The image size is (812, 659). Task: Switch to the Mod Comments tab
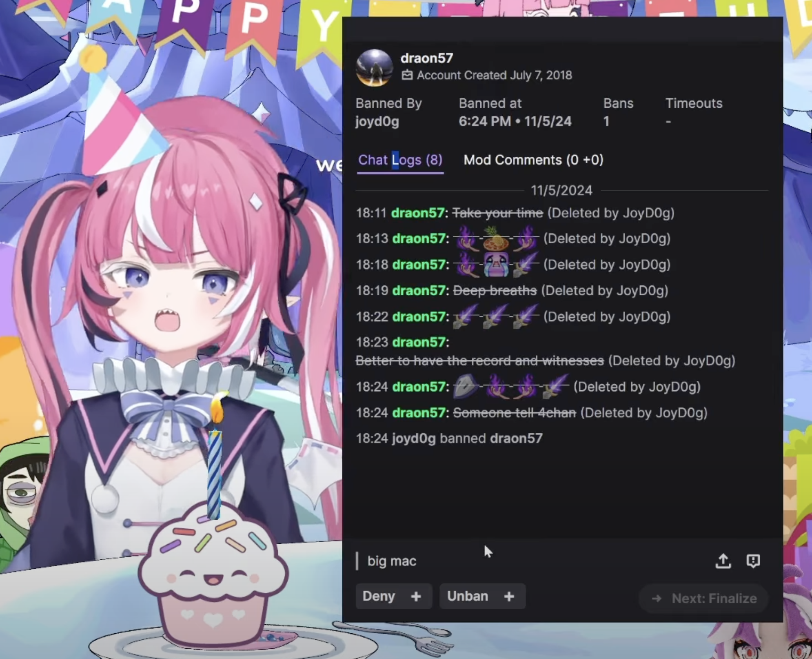533,160
